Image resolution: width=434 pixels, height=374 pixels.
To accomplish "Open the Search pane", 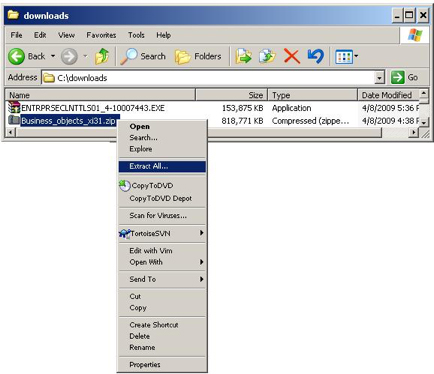I will pyautogui.click(x=143, y=56).
